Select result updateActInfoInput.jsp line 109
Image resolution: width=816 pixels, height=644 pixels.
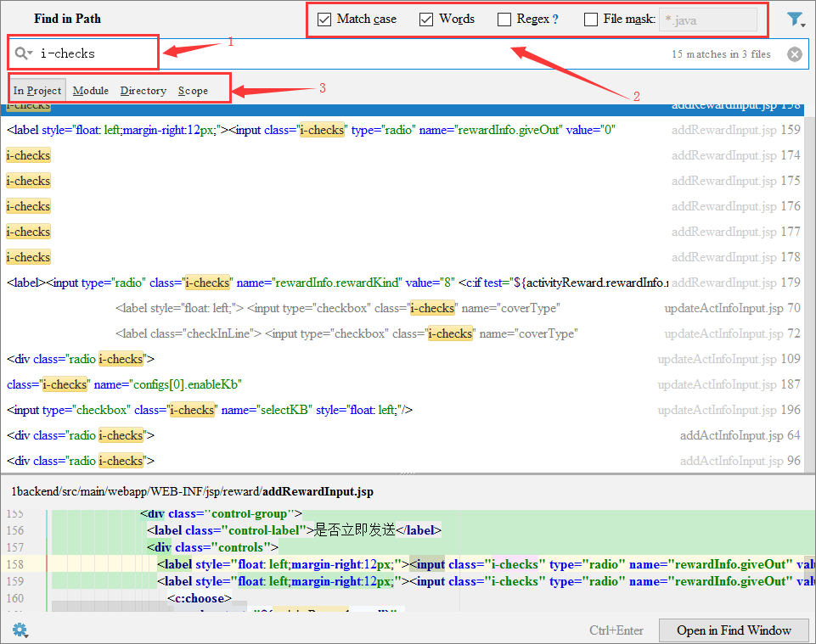click(402, 359)
